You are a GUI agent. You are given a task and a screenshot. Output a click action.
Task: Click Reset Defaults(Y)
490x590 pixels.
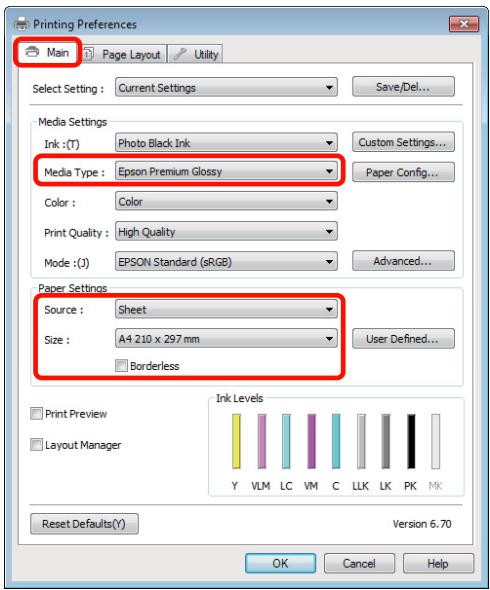click(x=84, y=524)
